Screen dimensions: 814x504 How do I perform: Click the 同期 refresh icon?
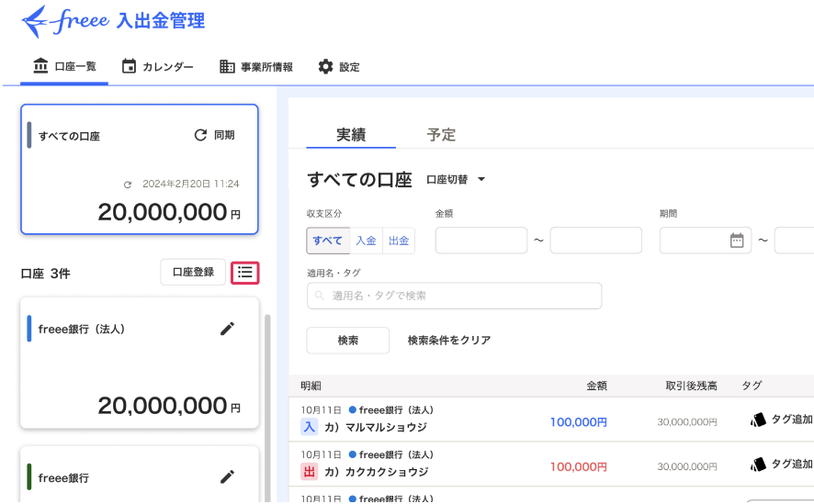200,135
